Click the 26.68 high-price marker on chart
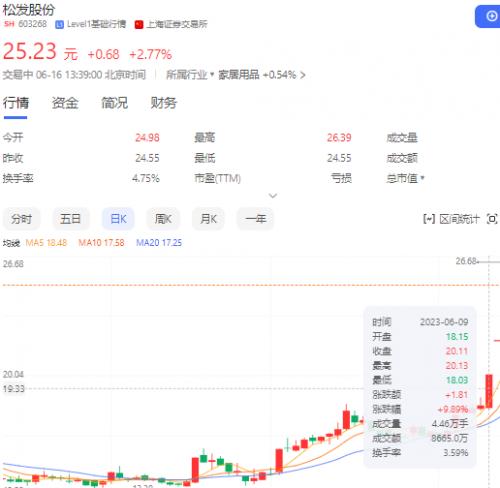 [466, 261]
